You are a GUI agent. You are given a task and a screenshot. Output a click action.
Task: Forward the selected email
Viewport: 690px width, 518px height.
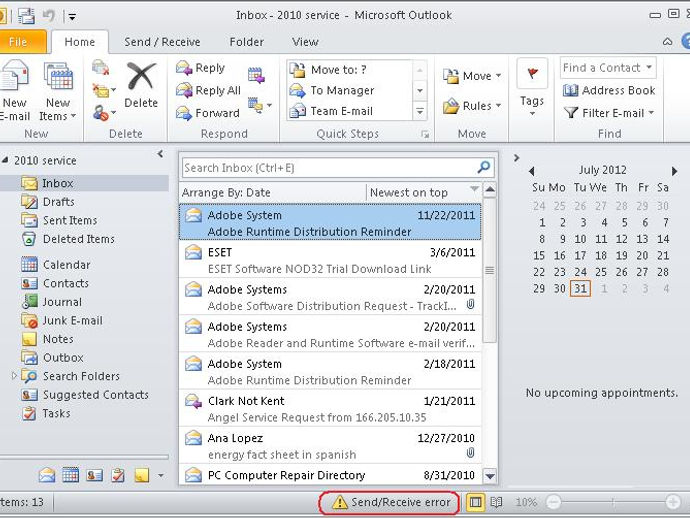coord(207,113)
